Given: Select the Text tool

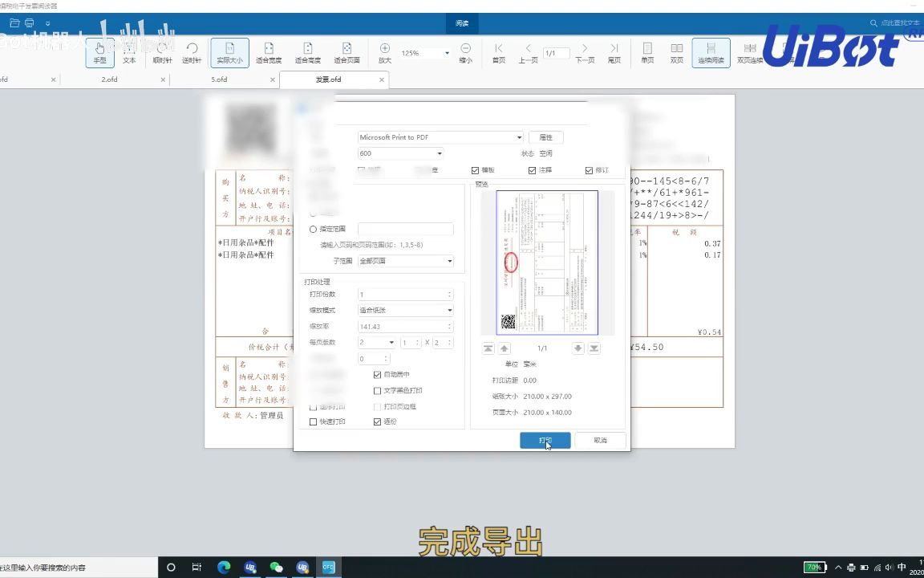Looking at the screenshot, I should 129,53.
